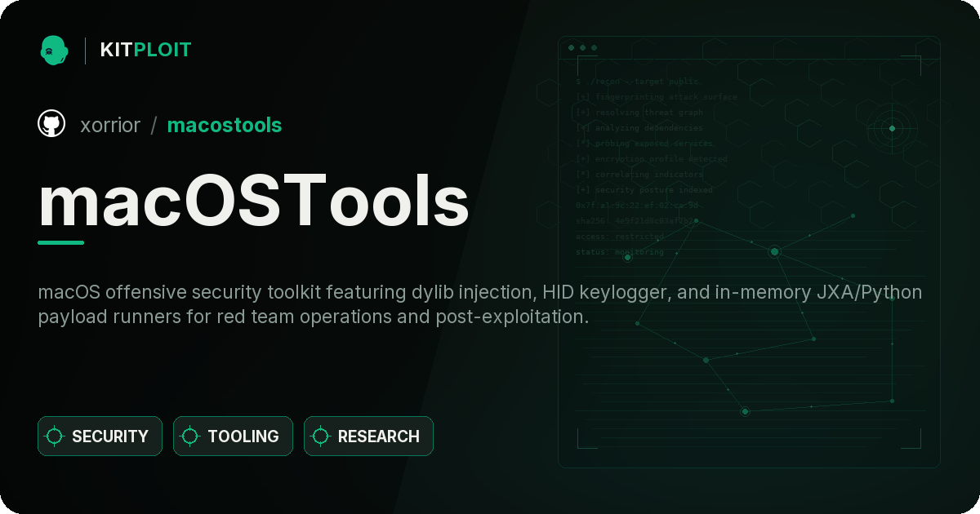980x514 pixels.
Task: Click the crosshair icon in SECURITY tag
Action: [55, 436]
